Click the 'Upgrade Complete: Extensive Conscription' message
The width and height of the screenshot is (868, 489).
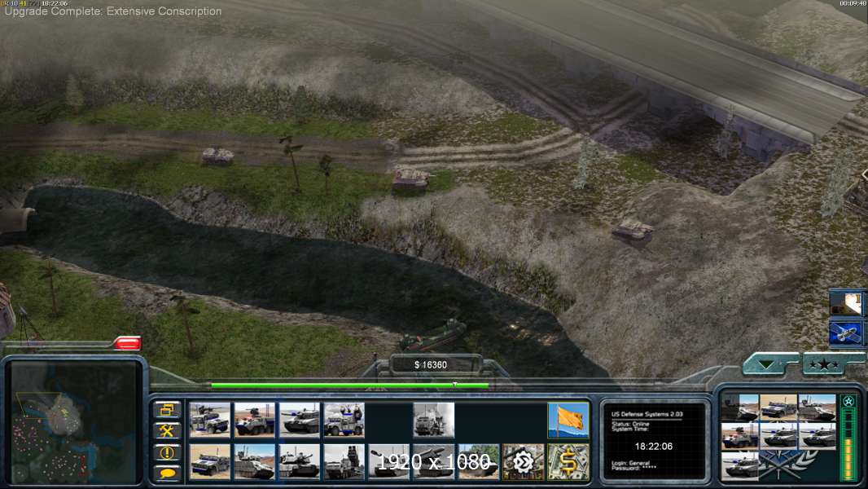[x=113, y=11]
